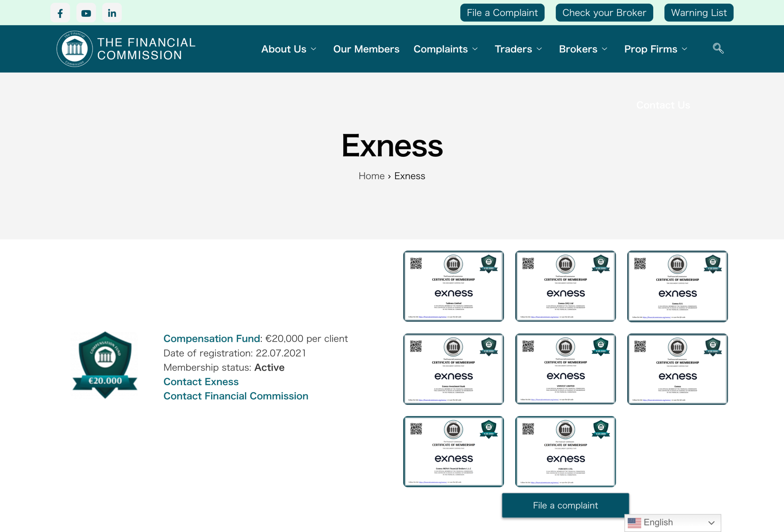Click the Financial Commission logo
This screenshot has width=784, height=532.
click(126, 49)
